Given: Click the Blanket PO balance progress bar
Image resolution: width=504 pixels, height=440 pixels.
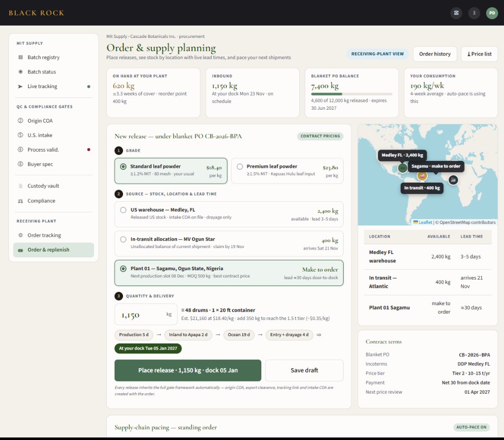Looking at the screenshot, I should pos(351,94).
